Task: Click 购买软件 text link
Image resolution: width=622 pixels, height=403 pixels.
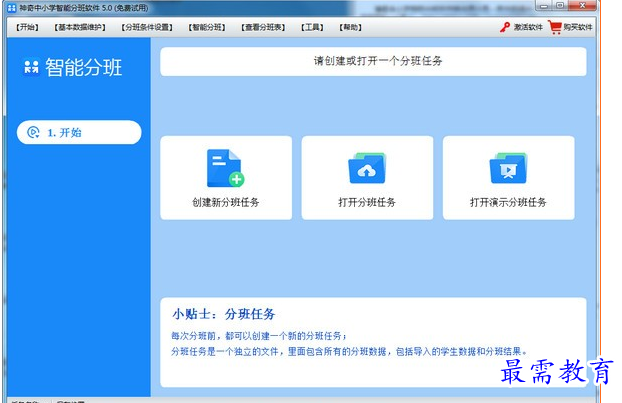Action: coord(578,27)
